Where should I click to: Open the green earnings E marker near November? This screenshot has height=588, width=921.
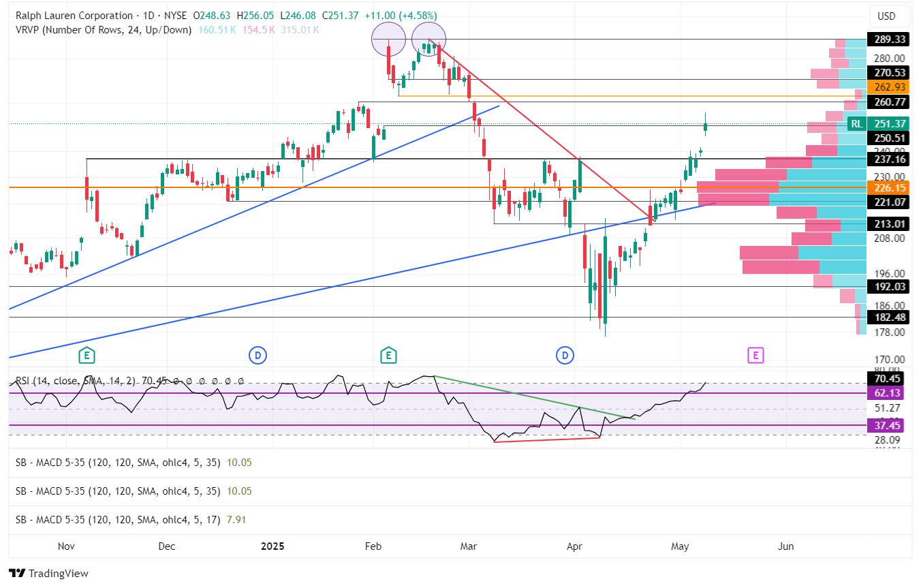click(86, 355)
